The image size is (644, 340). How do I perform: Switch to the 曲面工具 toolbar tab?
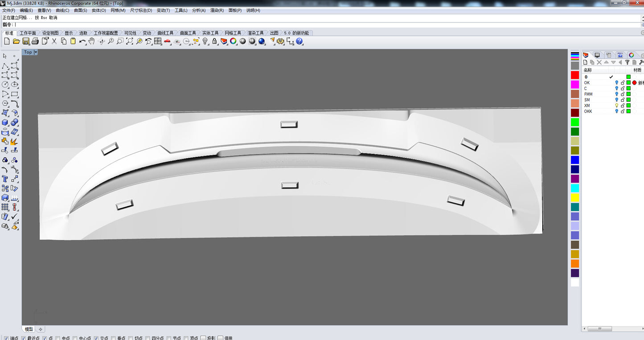(188, 33)
